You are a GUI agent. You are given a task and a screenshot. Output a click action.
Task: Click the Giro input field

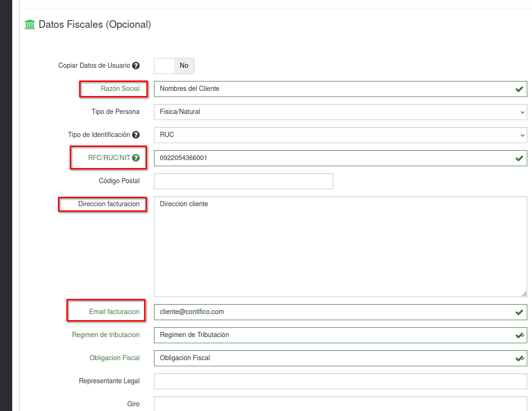(x=340, y=404)
